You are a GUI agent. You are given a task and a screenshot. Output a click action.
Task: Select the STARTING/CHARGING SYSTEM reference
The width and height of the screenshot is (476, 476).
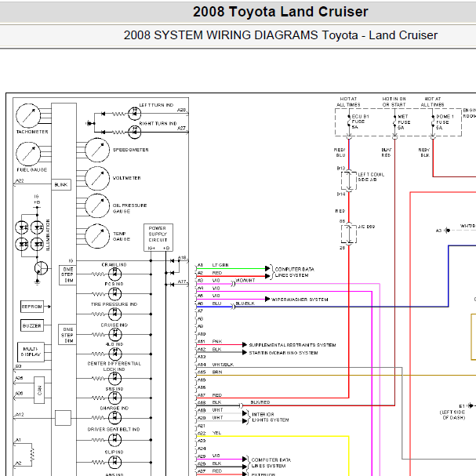(283, 353)
